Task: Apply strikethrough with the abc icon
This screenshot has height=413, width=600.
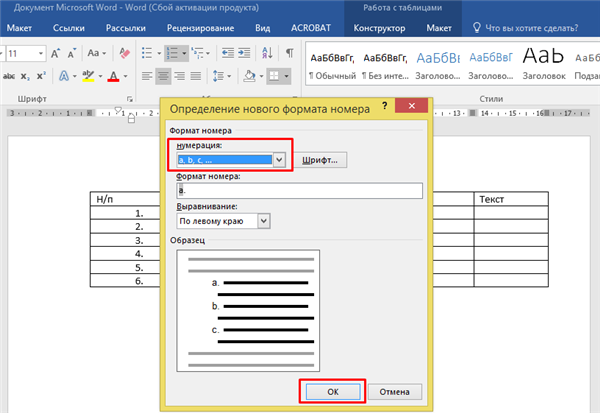Action: 8,76
